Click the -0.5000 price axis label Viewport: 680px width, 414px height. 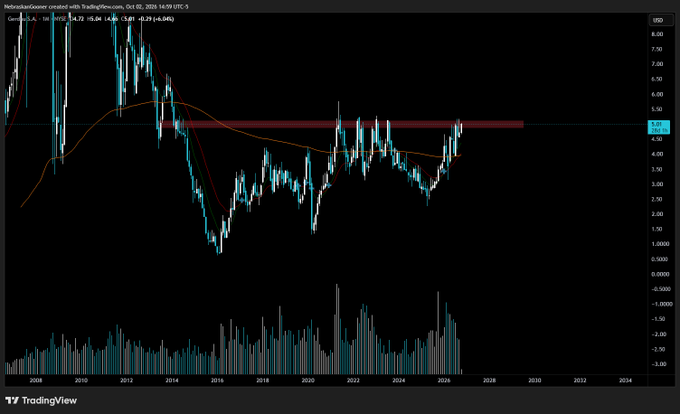coord(660,289)
